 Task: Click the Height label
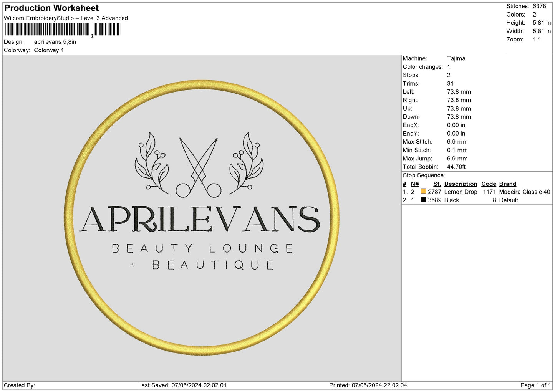[x=515, y=23]
